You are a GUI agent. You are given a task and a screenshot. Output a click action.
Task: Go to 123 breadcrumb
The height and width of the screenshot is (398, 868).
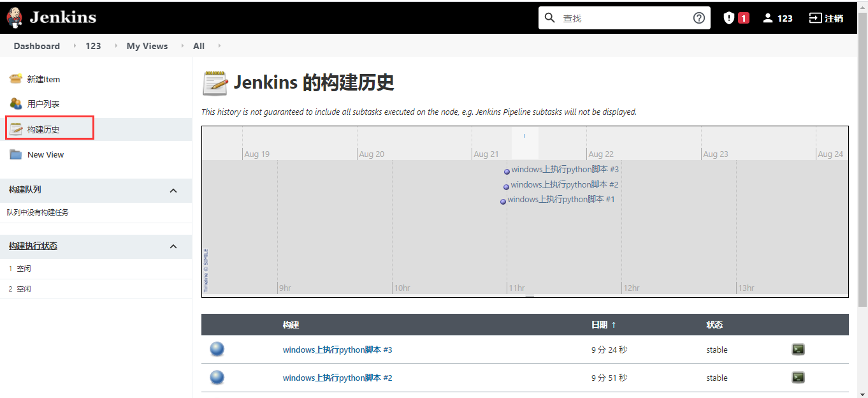click(x=94, y=46)
